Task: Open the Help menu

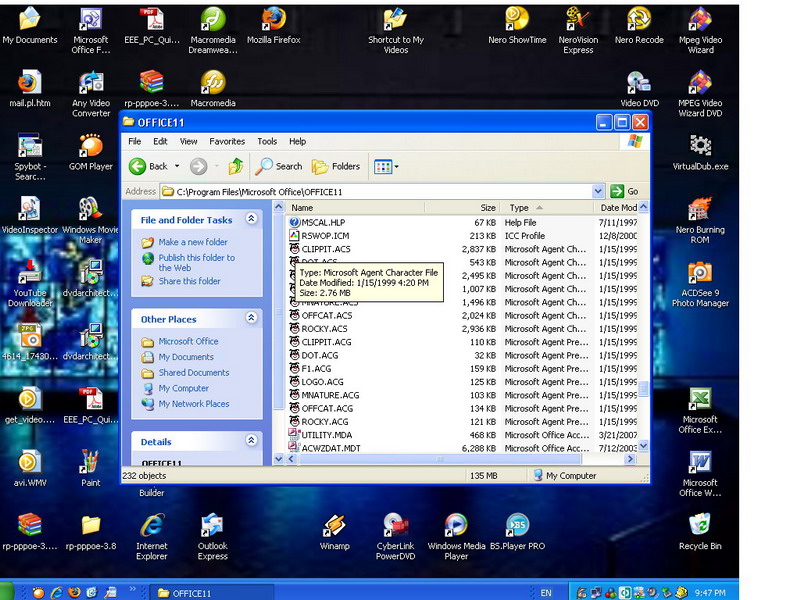Action: point(297,141)
